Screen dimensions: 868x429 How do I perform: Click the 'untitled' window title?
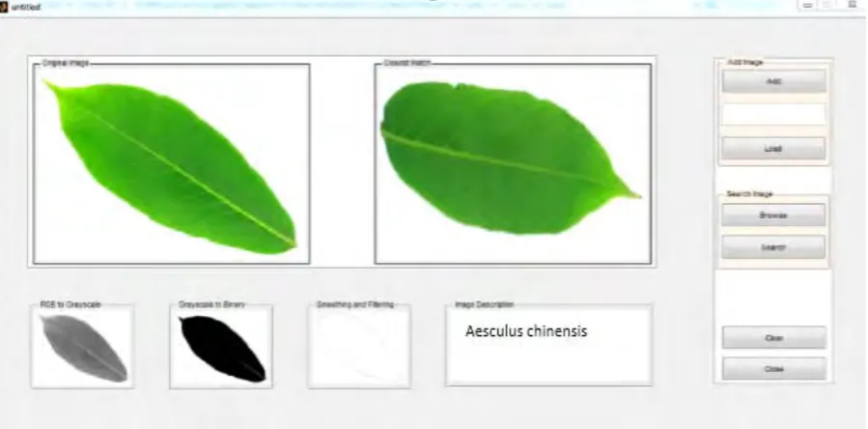click(26, 7)
